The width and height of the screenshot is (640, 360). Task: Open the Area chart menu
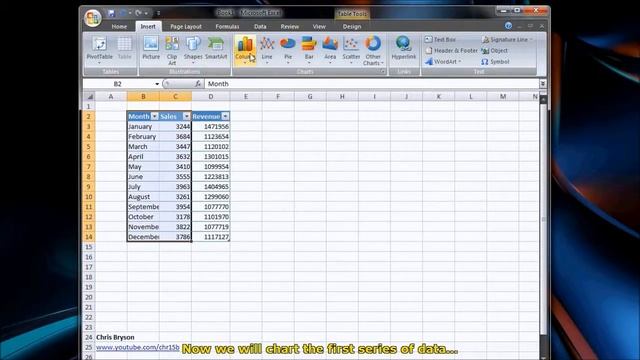click(x=330, y=50)
